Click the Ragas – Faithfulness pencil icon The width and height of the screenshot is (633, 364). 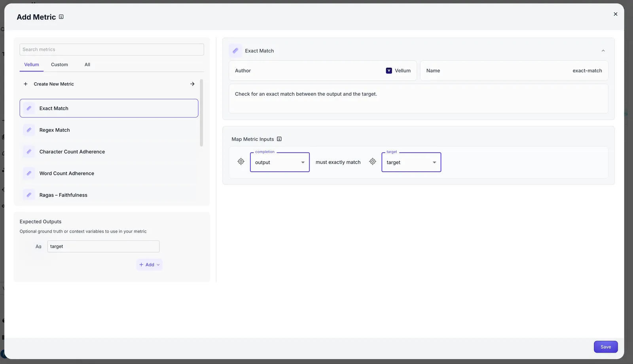tap(29, 195)
